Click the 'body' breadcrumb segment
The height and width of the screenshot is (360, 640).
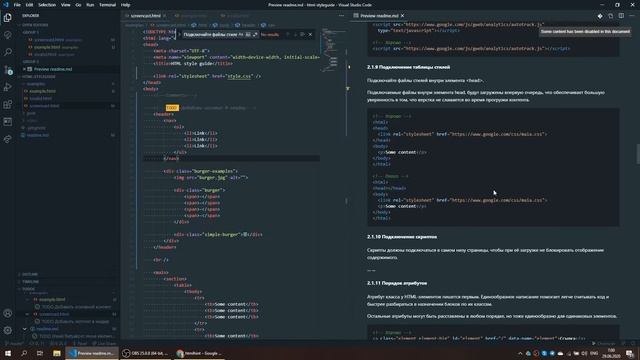(224, 25)
